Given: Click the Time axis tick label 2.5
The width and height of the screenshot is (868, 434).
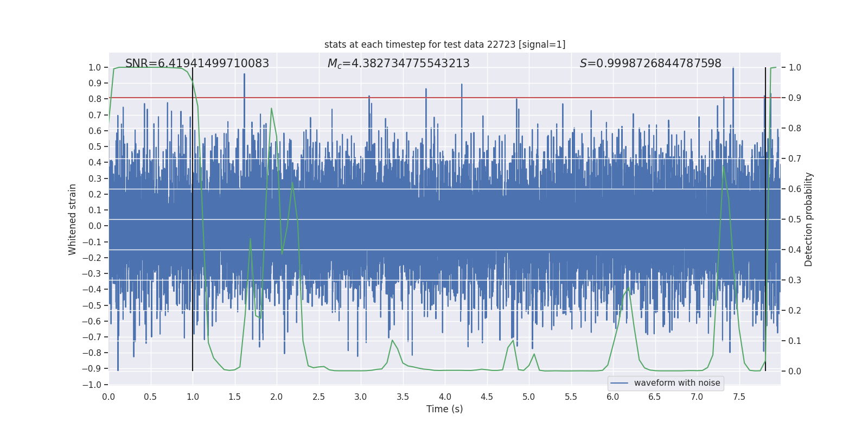Looking at the screenshot, I should pyautogui.click(x=318, y=397).
